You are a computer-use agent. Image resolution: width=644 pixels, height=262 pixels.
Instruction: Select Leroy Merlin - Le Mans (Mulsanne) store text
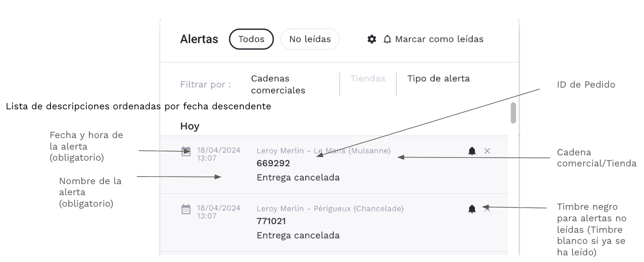click(x=323, y=151)
